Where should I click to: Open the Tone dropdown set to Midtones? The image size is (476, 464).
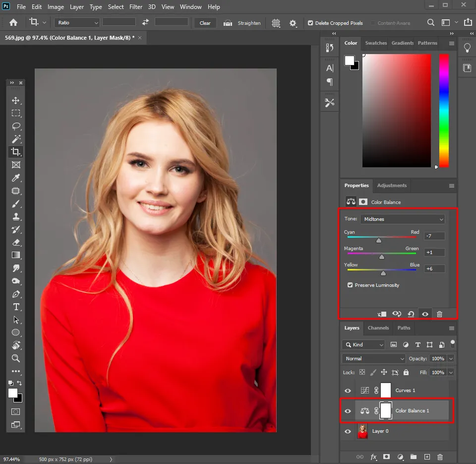click(x=402, y=219)
